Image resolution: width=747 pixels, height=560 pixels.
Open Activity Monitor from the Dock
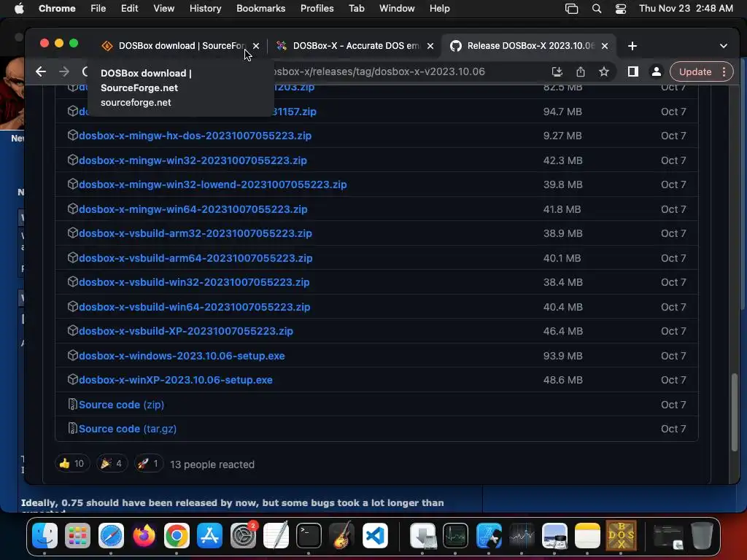point(455,536)
